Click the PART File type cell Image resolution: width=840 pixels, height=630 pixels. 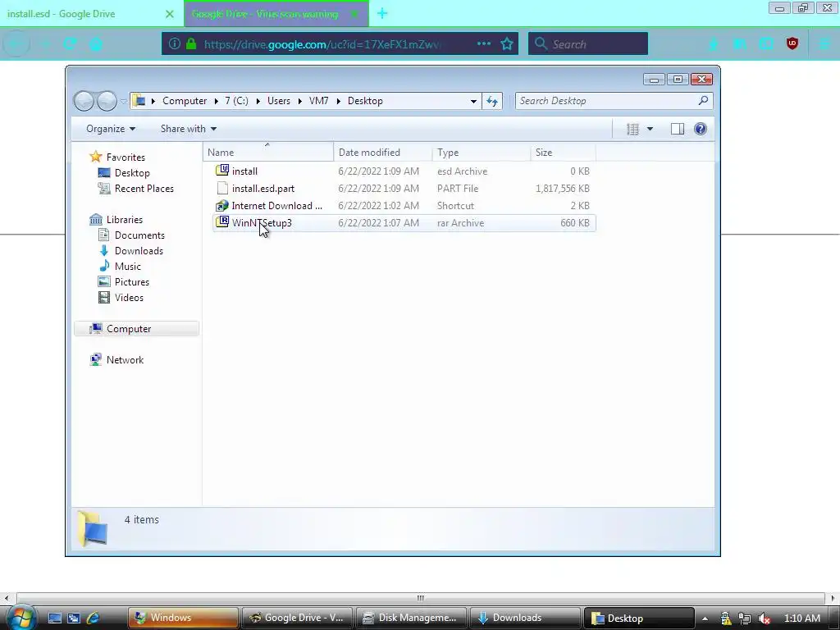click(x=458, y=189)
